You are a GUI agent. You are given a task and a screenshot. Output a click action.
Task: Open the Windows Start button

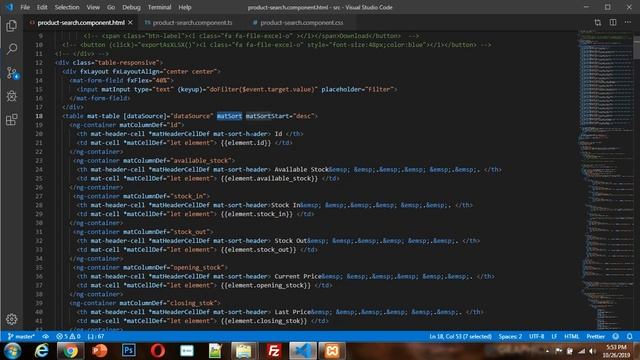pyautogui.click(x=12, y=351)
